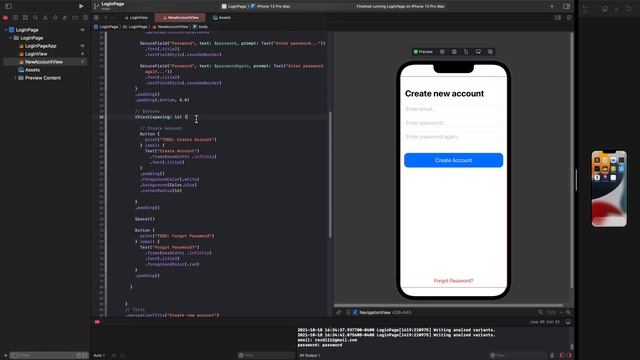Switch to the Assets editor tab
Image resolution: width=640 pixels, height=360 pixels.
click(222, 18)
